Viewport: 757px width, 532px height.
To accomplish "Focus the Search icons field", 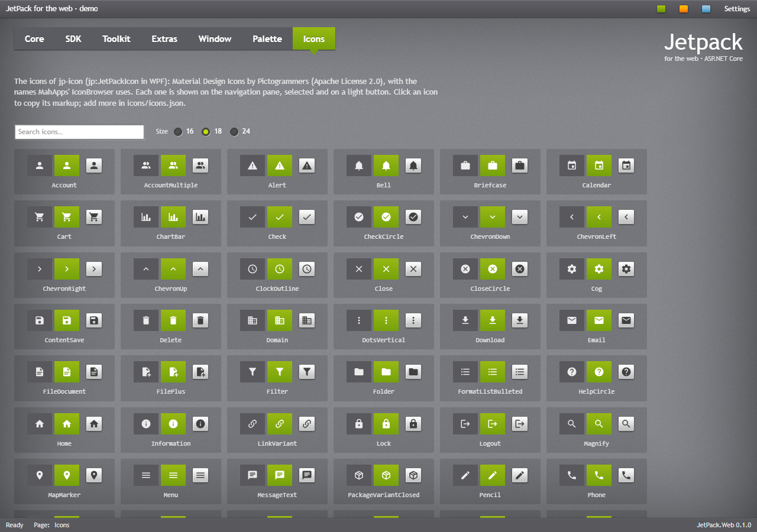I will (79, 132).
